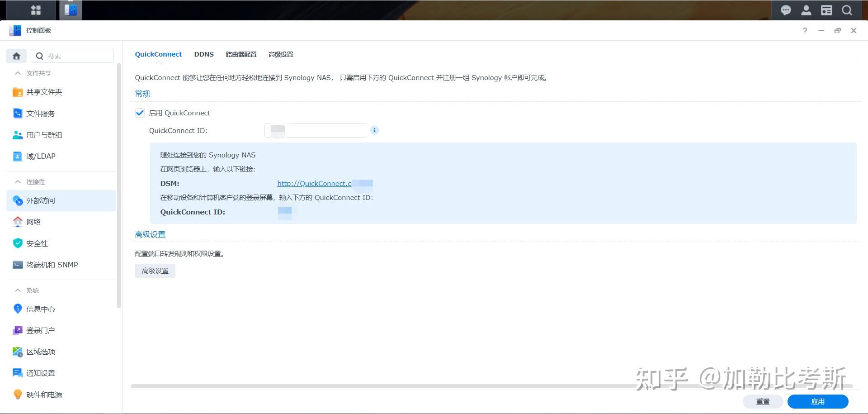Image resolution: width=868 pixels, height=414 pixels.
Task: Select the 外部访问 icon in sidebar
Action: click(x=18, y=200)
